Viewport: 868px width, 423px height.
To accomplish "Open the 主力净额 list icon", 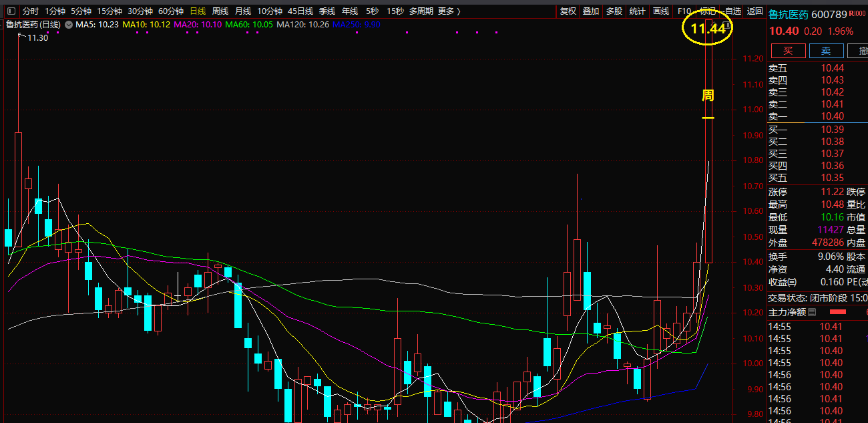I will tap(812, 312).
